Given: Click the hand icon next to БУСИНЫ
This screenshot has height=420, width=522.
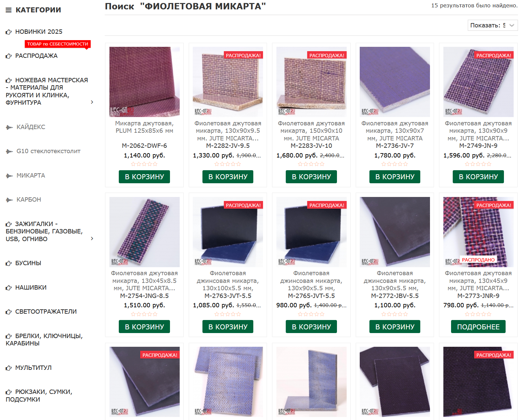Looking at the screenshot, I should [9, 264].
